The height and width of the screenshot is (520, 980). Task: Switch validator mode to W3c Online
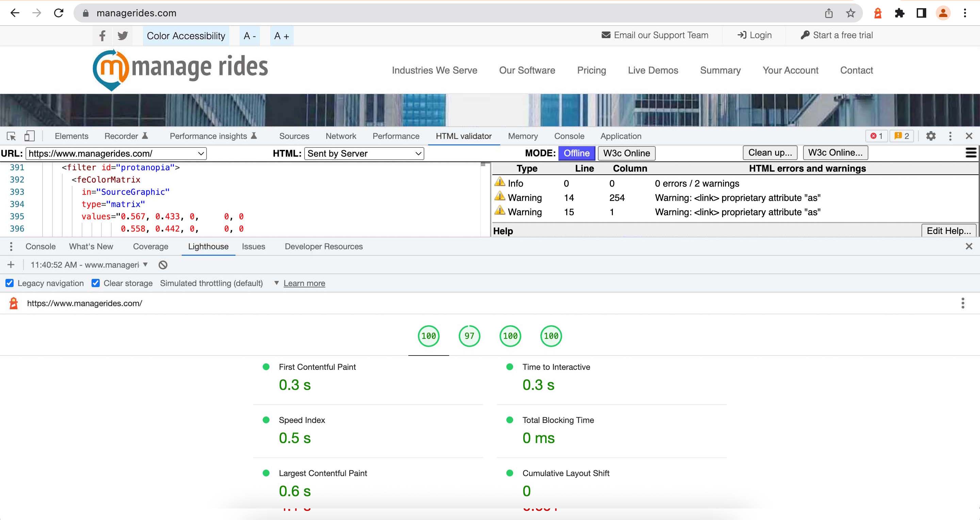(626, 153)
